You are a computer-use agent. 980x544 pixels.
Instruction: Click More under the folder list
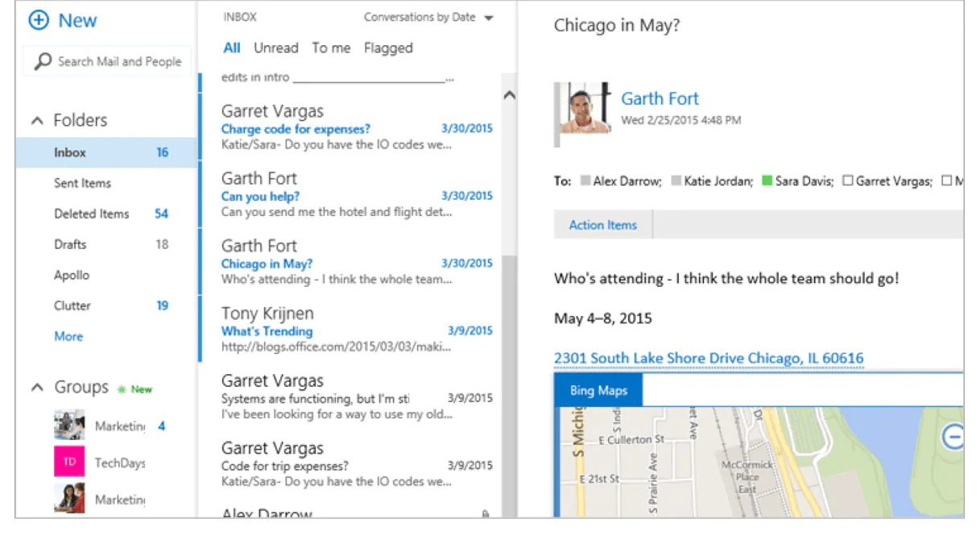pyautogui.click(x=68, y=336)
